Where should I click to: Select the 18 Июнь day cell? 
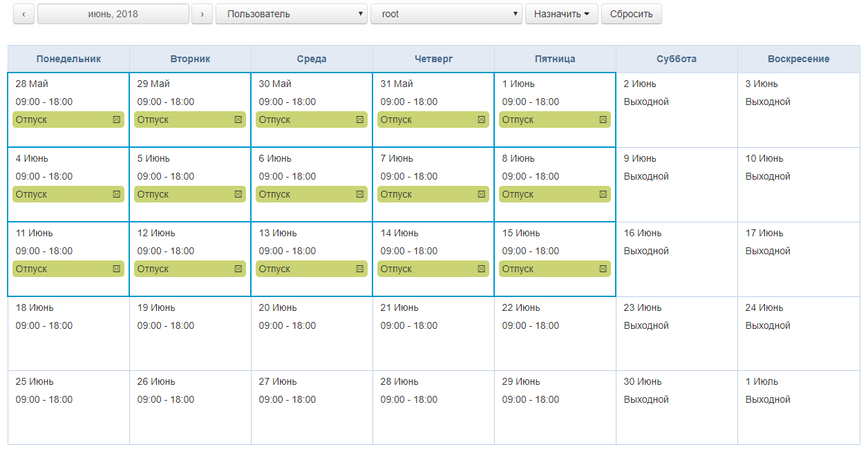pos(68,334)
